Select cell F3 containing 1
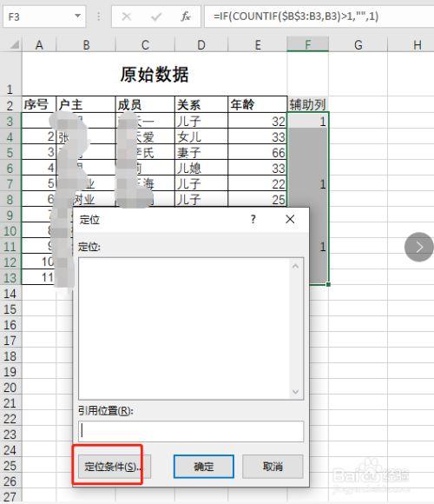Viewport: 434px width, 504px height. pos(308,121)
